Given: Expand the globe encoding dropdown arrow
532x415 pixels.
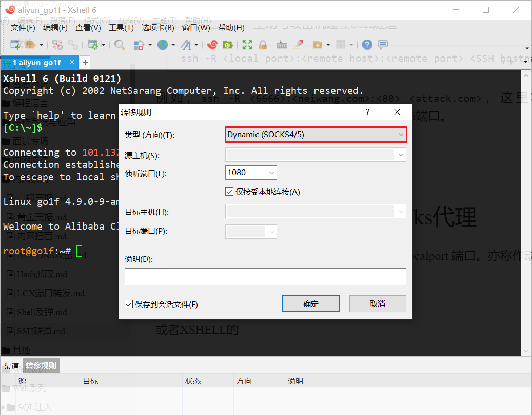Looking at the screenshot, I should tap(173, 45).
